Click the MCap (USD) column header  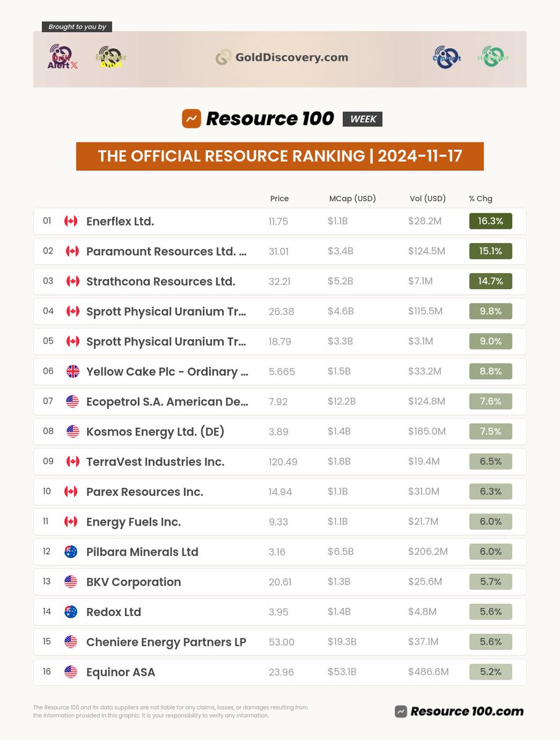click(x=353, y=199)
